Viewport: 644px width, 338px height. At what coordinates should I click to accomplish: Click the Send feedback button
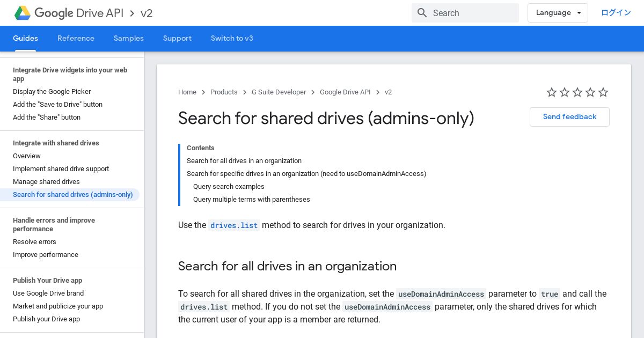[569, 117]
